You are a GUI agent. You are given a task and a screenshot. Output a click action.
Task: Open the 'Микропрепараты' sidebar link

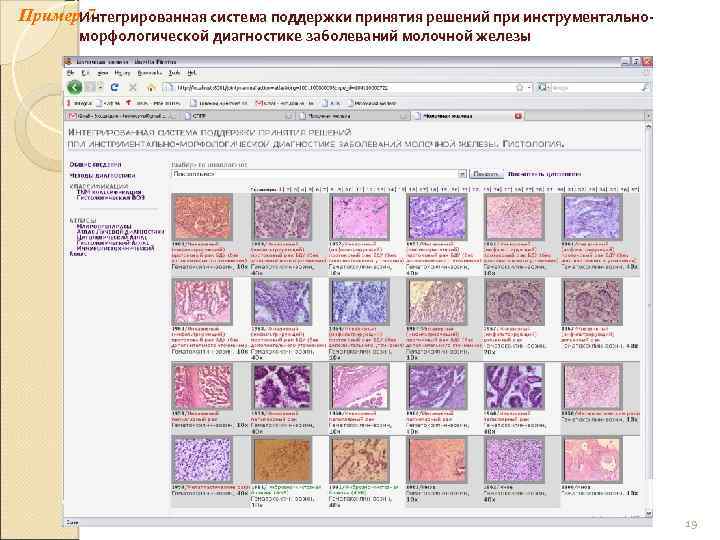104,226
